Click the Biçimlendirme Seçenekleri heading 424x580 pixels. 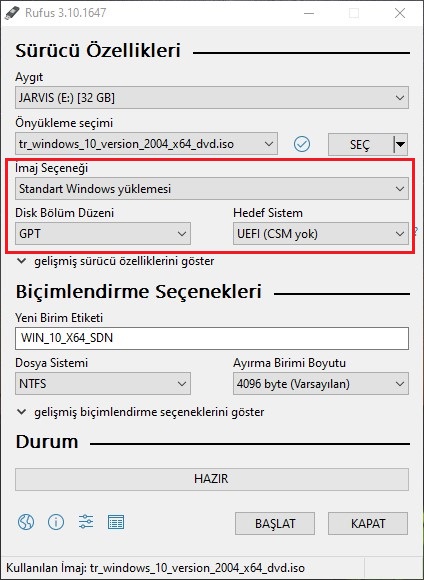(x=139, y=291)
